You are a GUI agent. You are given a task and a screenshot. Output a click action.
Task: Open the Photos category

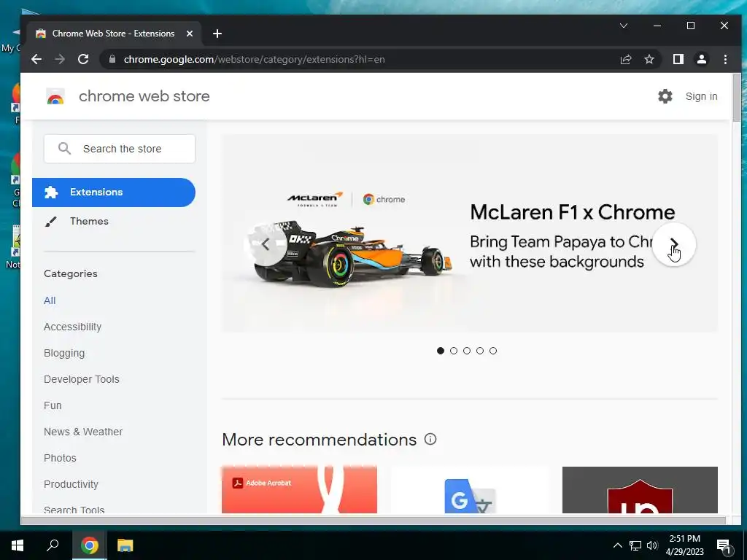click(x=60, y=458)
